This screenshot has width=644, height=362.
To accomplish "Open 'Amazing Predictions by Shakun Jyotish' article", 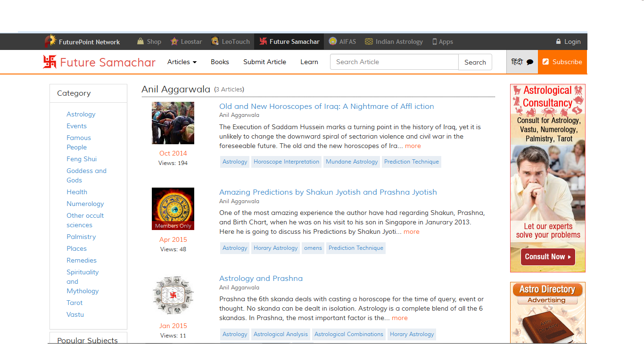I will [x=328, y=192].
